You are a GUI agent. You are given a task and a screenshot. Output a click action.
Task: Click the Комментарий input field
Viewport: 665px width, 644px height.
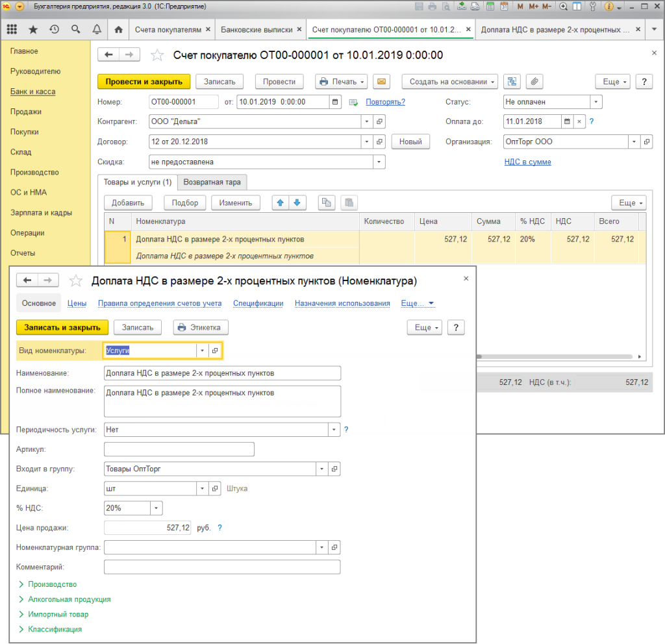[222, 567]
